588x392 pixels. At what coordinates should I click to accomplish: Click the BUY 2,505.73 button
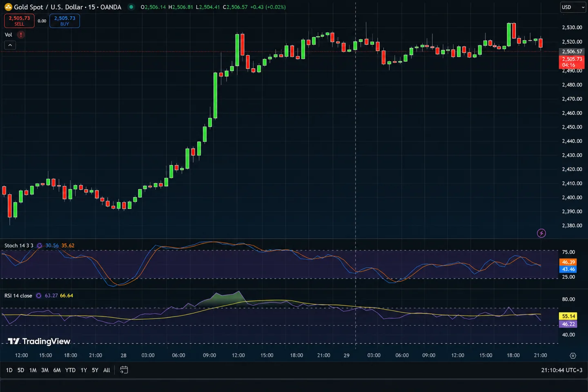coord(65,21)
